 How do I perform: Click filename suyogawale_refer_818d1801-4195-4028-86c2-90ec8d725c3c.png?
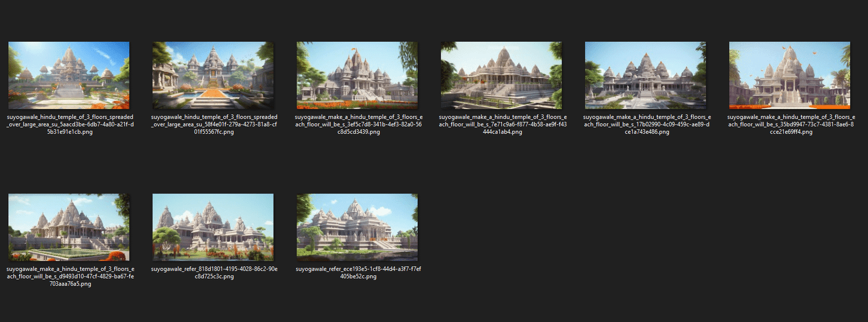point(214,273)
